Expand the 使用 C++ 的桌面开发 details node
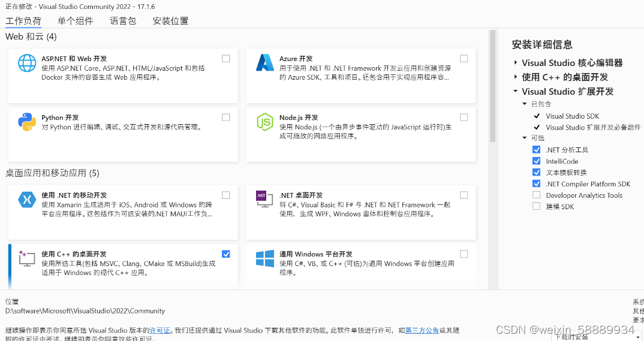Screen dimensions: 644x341 point(516,77)
